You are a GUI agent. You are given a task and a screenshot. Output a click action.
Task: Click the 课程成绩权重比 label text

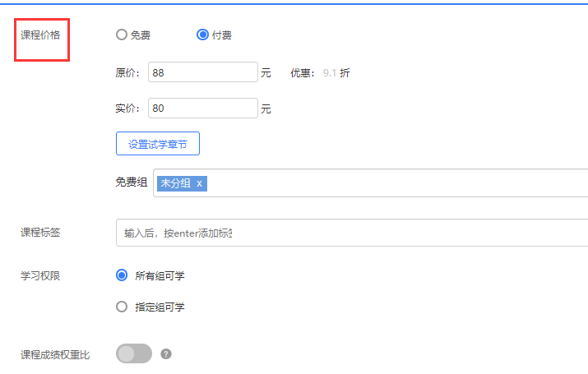(x=55, y=354)
